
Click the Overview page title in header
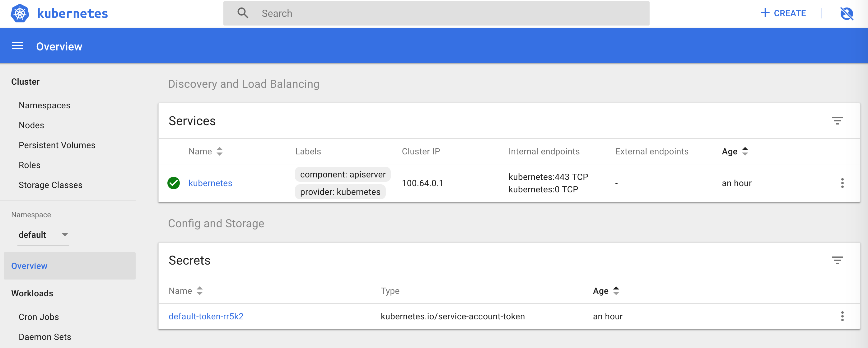pyautogui.click(x=59, y=46)
